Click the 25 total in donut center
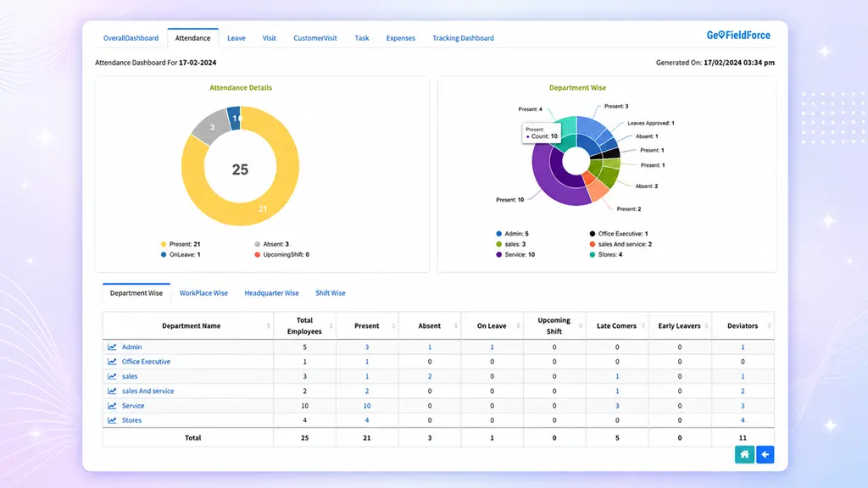Viewport: 868px width, 488px height. pyautogui.click(x=240, y=169)
